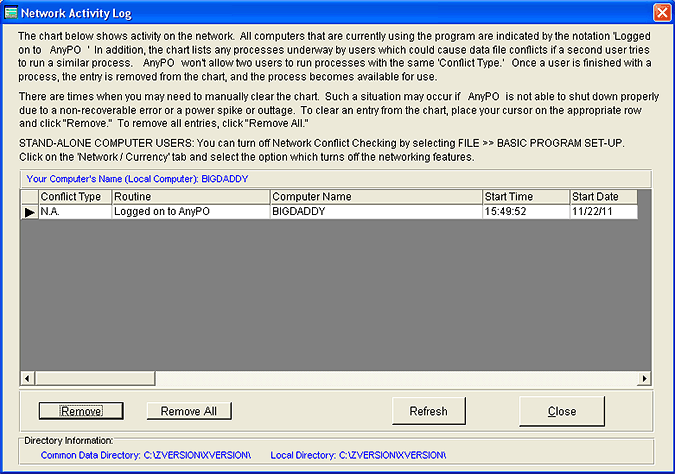Refresh the network activity chart
Screen dimensions: 675x474
pyautogui.click(x=428, y=411)
